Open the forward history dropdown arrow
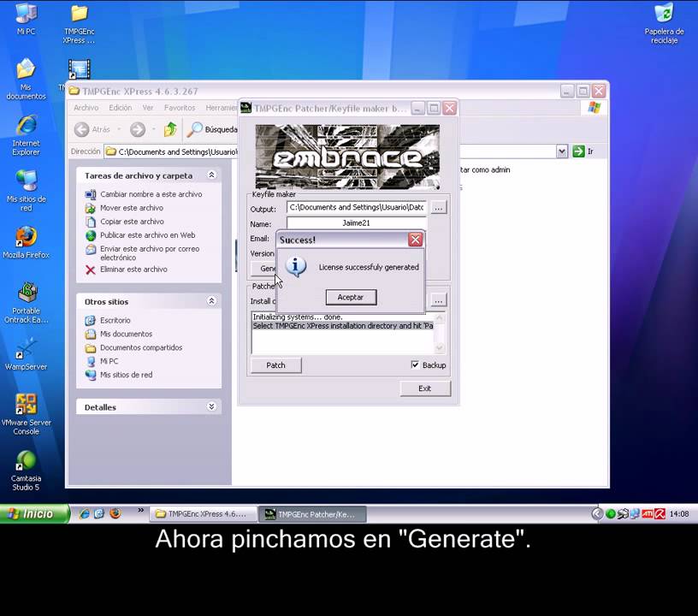 (154, 129)
